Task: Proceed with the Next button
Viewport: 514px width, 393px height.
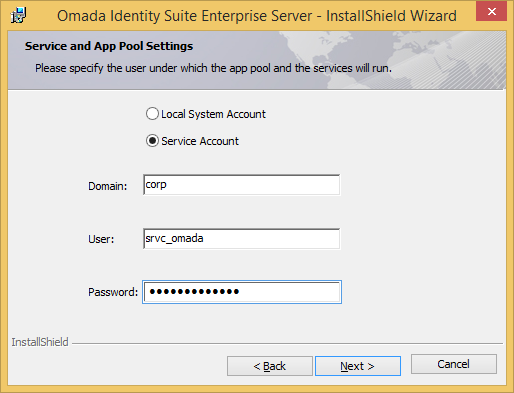Action: pyautogui.click(x=358, y=366)
